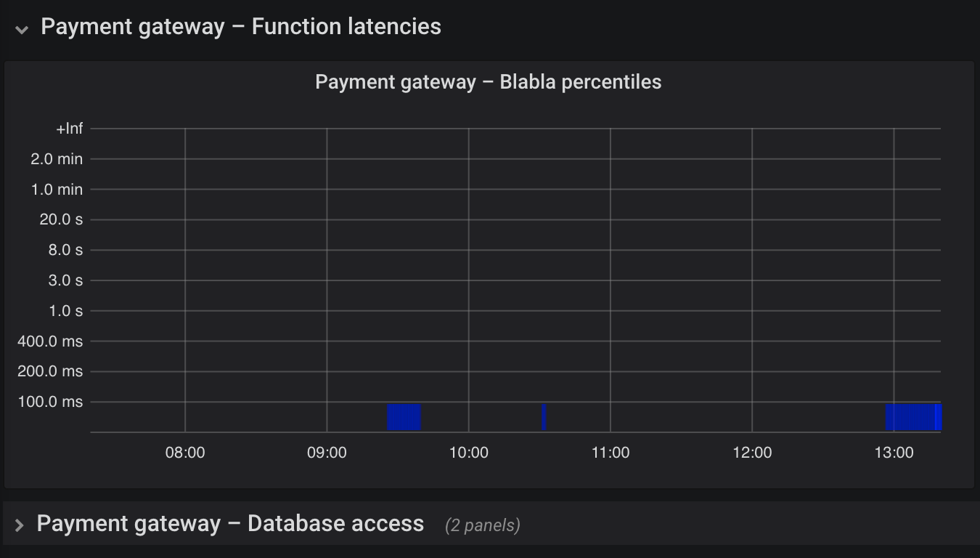Screen dimensions: 980x558
Task: Click the +Inf bucket label on y-axis
Action: [70, 129]
